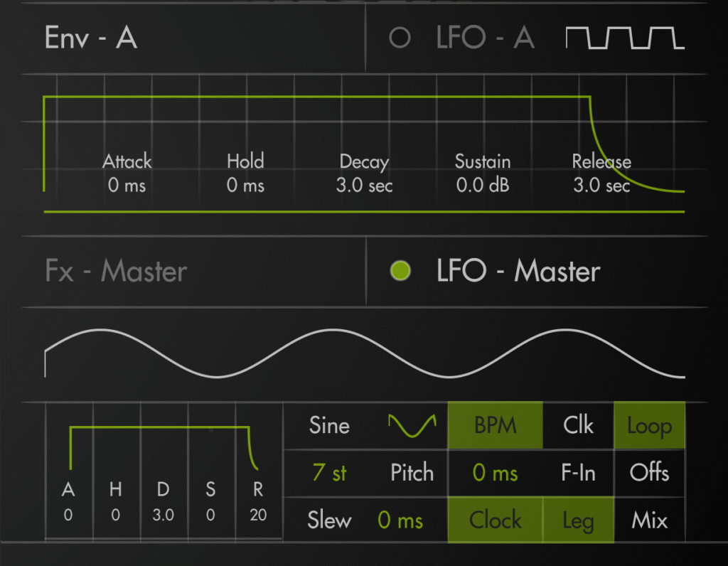
Task: Select the LFO-Master section label
Action: pyautogui.click(x=518, y=271)
